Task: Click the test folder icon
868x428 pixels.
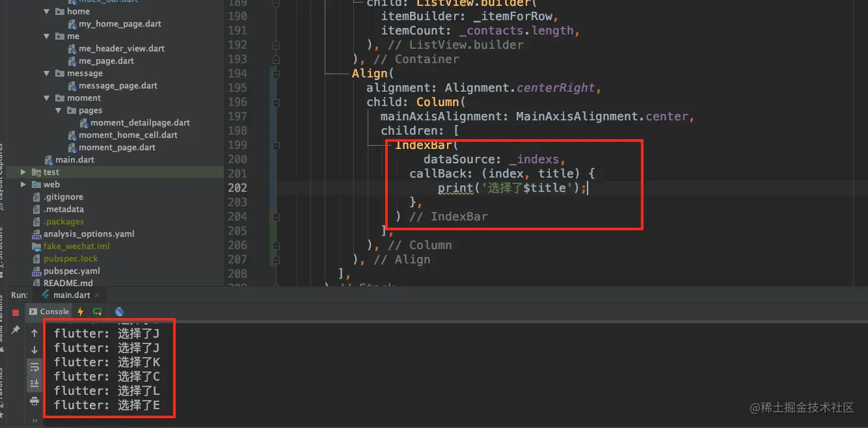Action: [36, 172]
